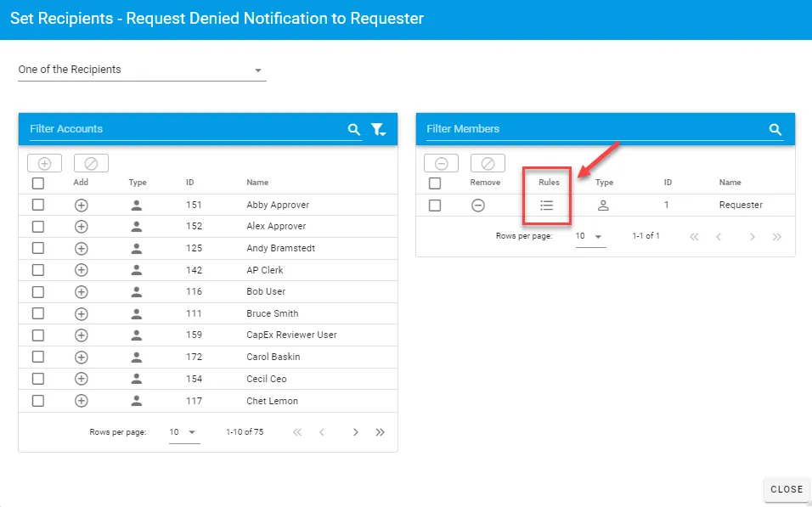This screenshot has width=812, height=507.
Task: Click the search icon in Filter Members
Action: [x=775, y=130]
